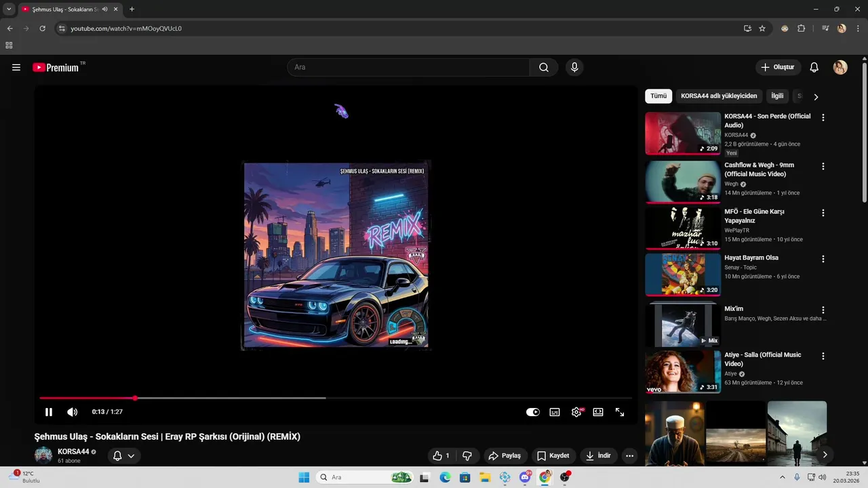This screenshot has height=488, width=868.
Task: Toggle subtitles/closed captions
Action: coord(555,412)
